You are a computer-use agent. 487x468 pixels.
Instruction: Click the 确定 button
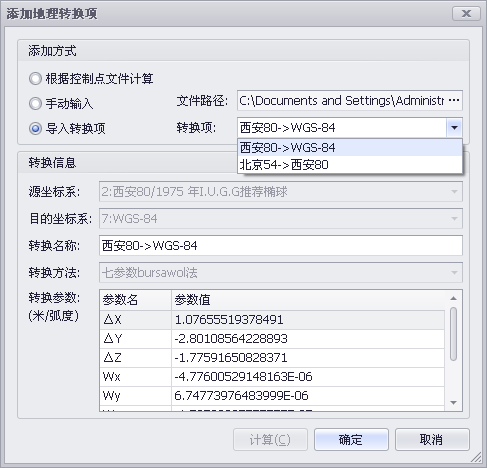coord(351,440)
